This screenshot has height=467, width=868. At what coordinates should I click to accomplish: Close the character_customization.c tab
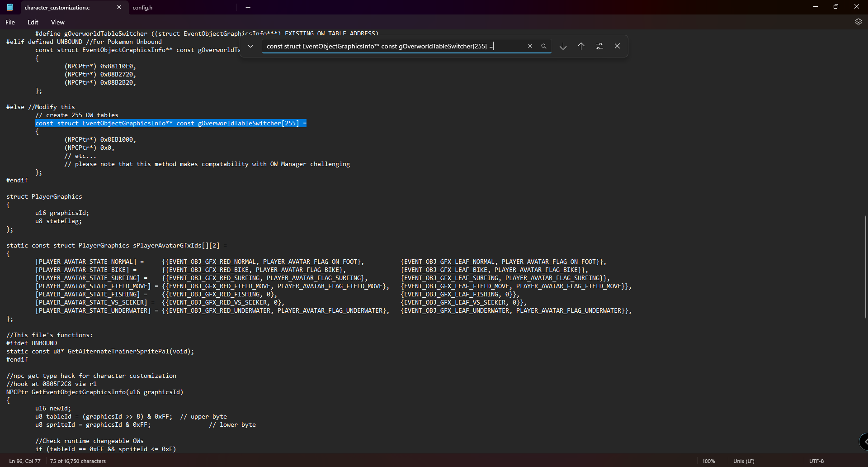[119, 7]
